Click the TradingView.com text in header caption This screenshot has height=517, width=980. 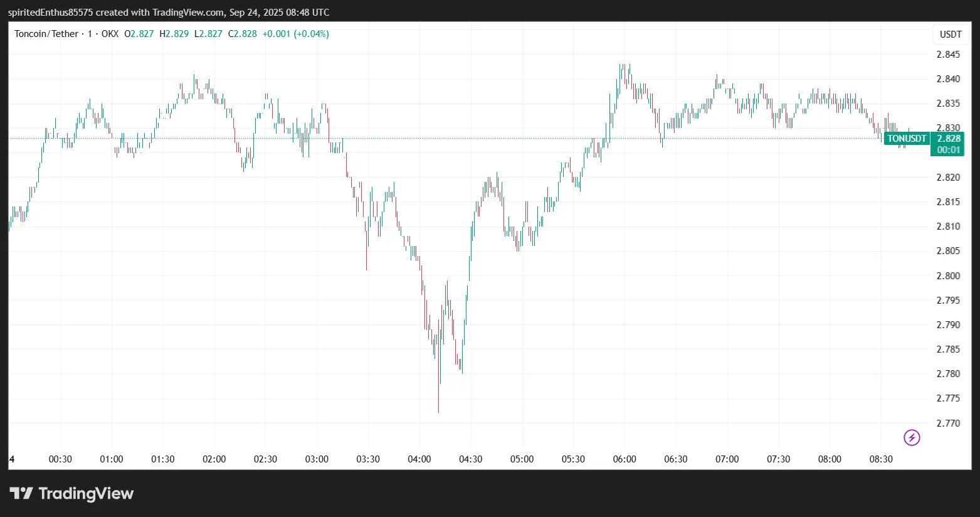pyautogui.click(x=189, y=13)
